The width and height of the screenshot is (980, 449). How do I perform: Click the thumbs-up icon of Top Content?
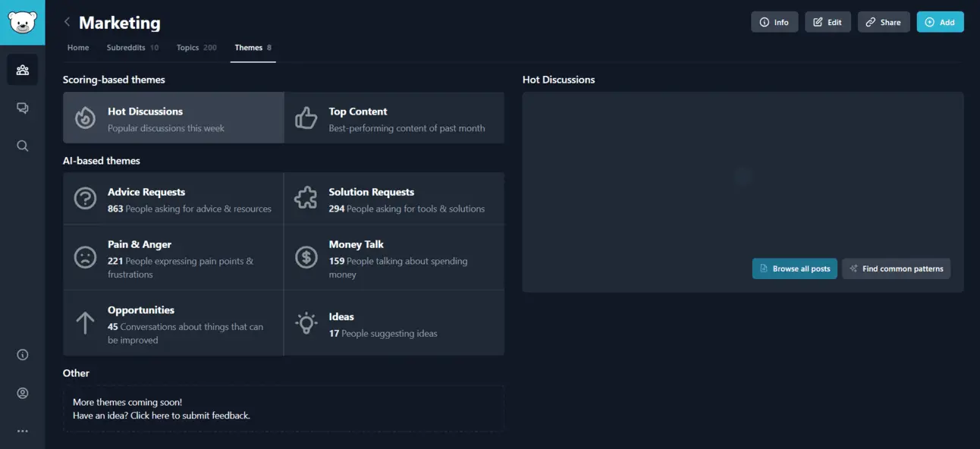(x=306, y=118)
